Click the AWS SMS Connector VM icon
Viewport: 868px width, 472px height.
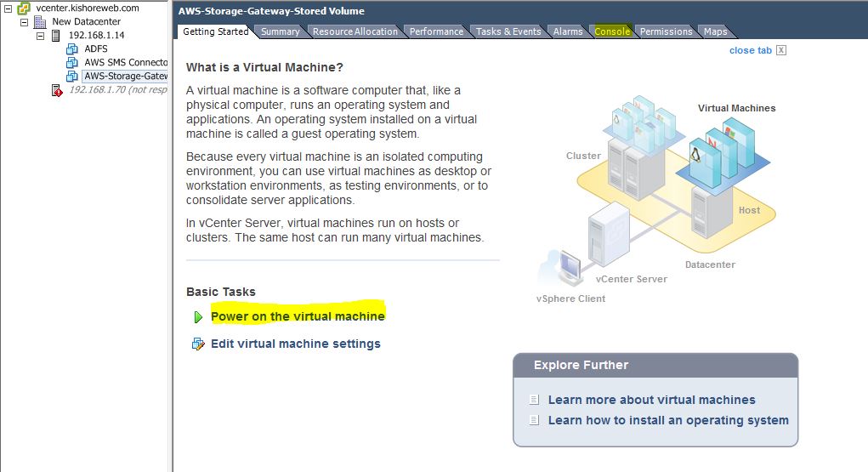pos(72,63)
